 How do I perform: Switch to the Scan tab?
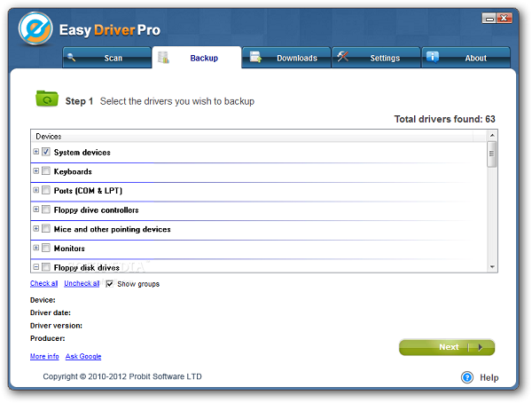[107, 58]
